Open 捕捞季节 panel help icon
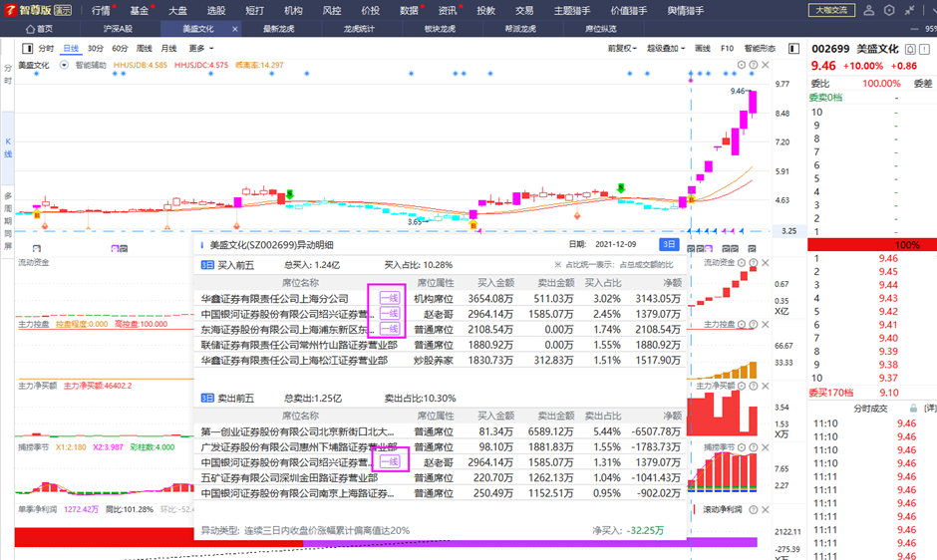 [x=754, y=447]
